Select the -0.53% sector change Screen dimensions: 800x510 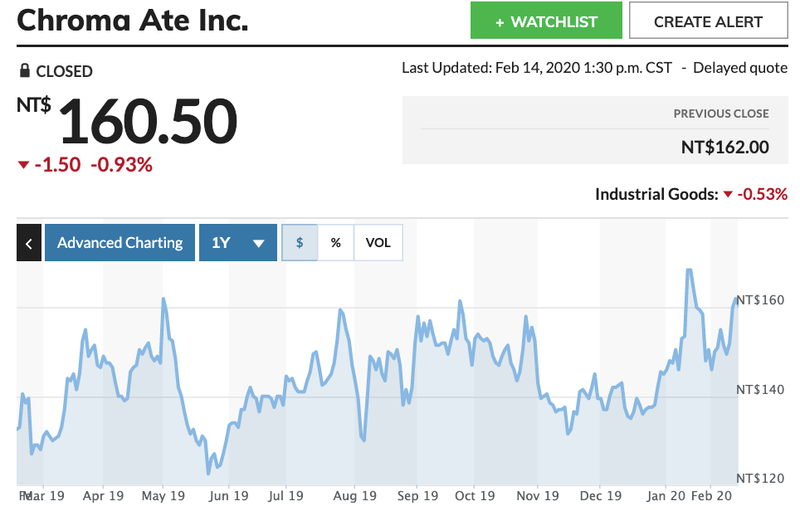(x=762, y=194)
